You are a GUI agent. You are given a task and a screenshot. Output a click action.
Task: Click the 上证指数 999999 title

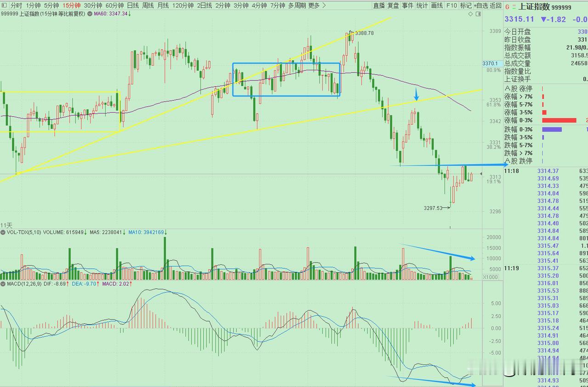point(545,7)
